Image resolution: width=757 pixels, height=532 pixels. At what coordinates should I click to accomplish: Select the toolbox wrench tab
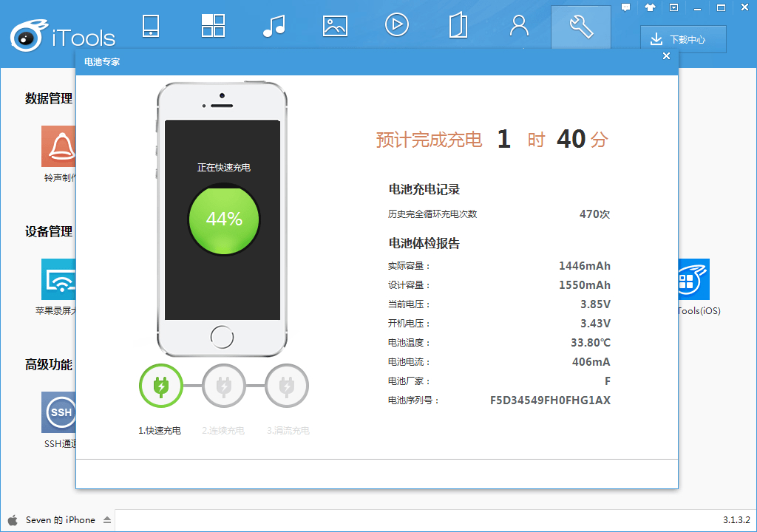point(581,27)
